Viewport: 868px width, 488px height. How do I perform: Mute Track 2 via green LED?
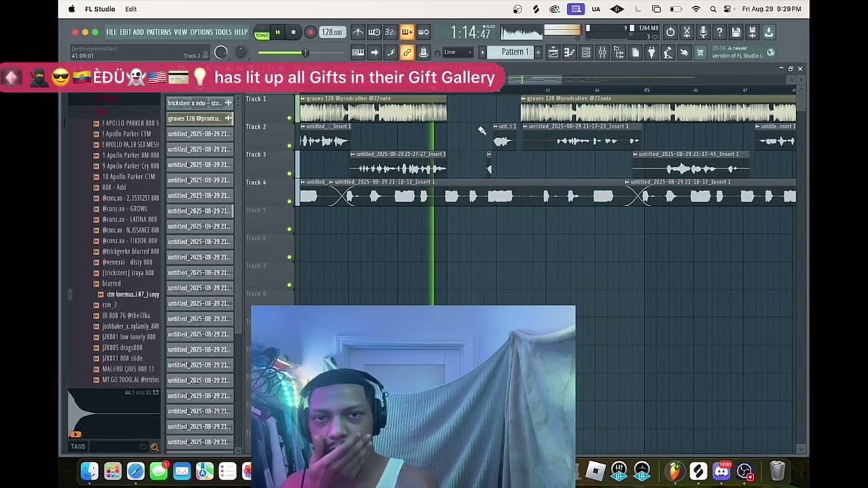(290, 146)
